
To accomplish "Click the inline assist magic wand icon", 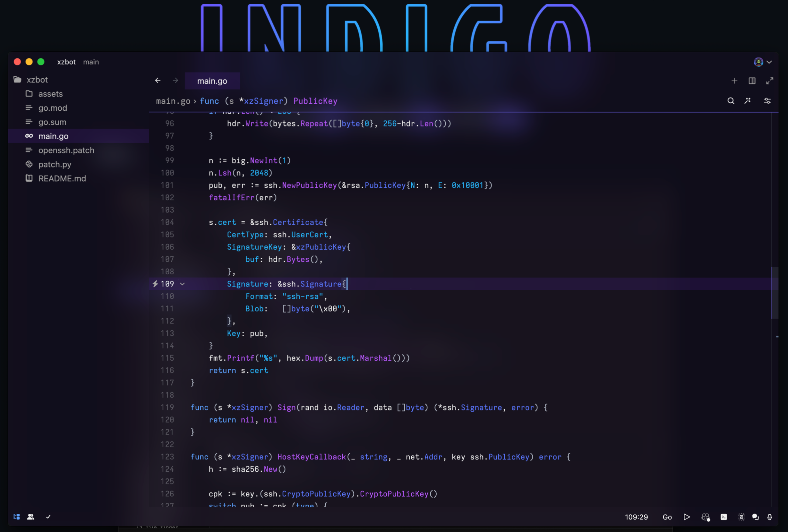I will pyautogui.click(x=748, y=101).
